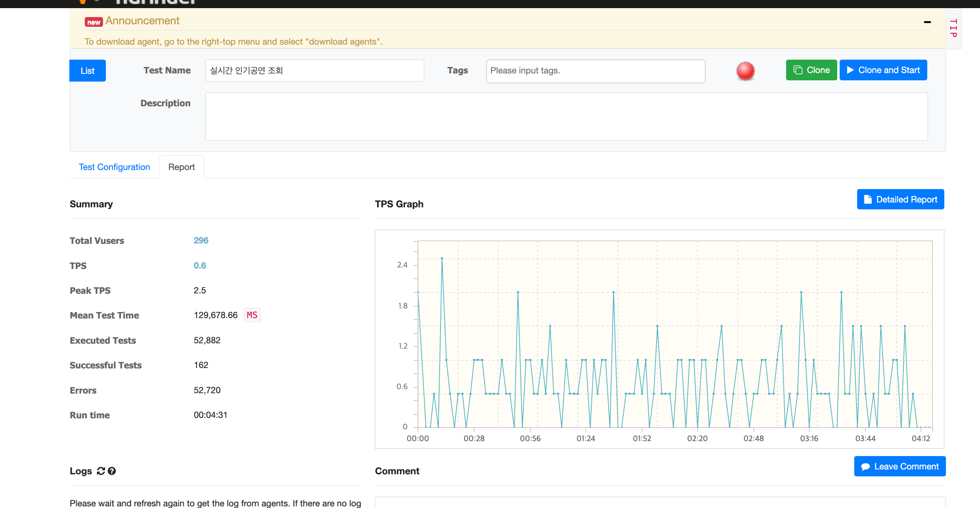Viewport: 980px width, 508px height.
Task: Switch to Test Configuration tab
Action: coord(114,167)
